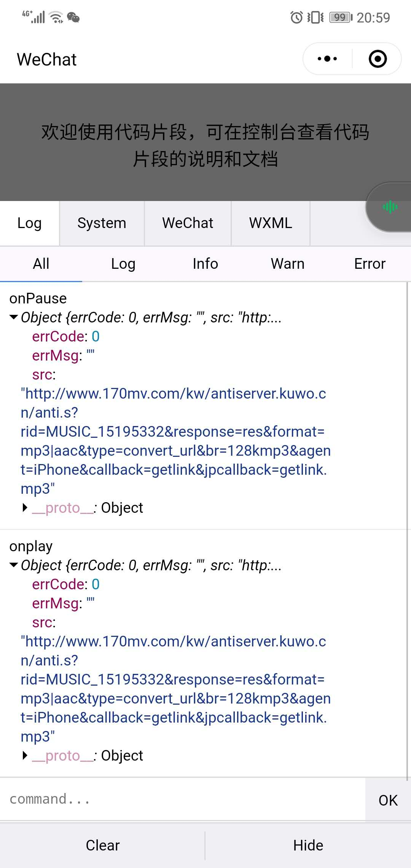
Task: Tap the floating green audio waveform button
Action: pyautogui.click(x=390, y=207)
